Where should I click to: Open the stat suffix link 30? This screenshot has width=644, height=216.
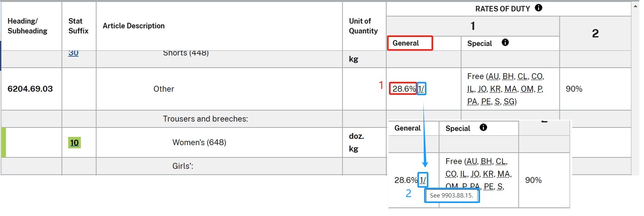pos(73,53)
